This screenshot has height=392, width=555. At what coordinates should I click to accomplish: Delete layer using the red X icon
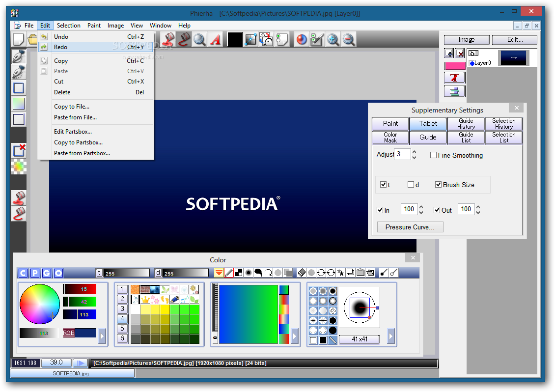[460, 54]
